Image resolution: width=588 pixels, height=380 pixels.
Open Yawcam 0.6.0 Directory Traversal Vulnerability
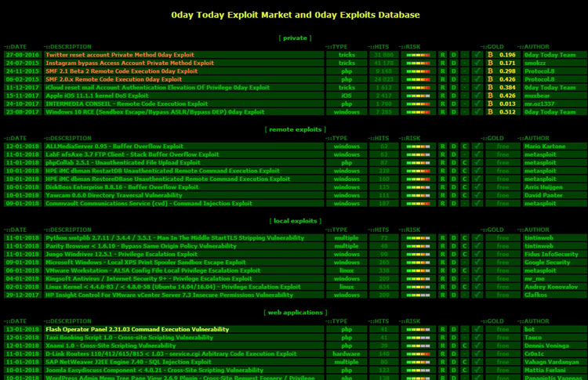click(x=114, y=195)
